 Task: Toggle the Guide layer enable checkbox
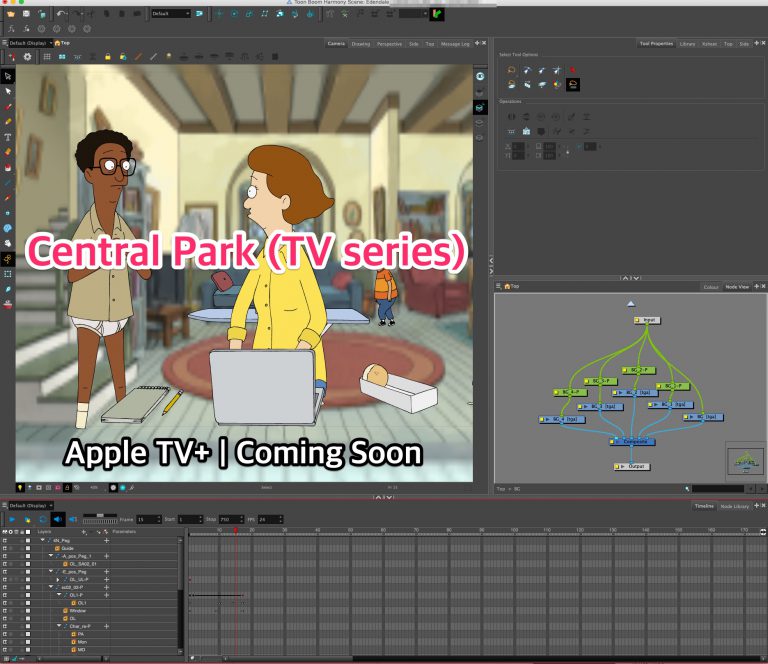click(x=28, y=548)
